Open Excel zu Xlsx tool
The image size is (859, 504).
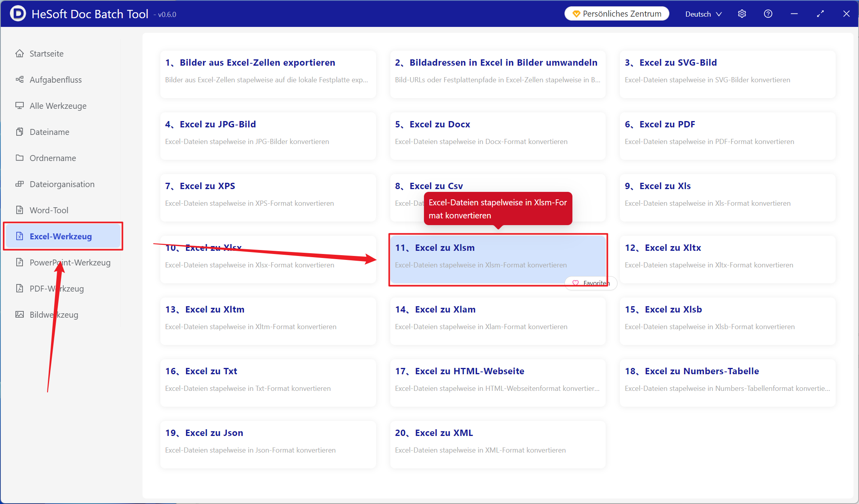pos(268,260)
